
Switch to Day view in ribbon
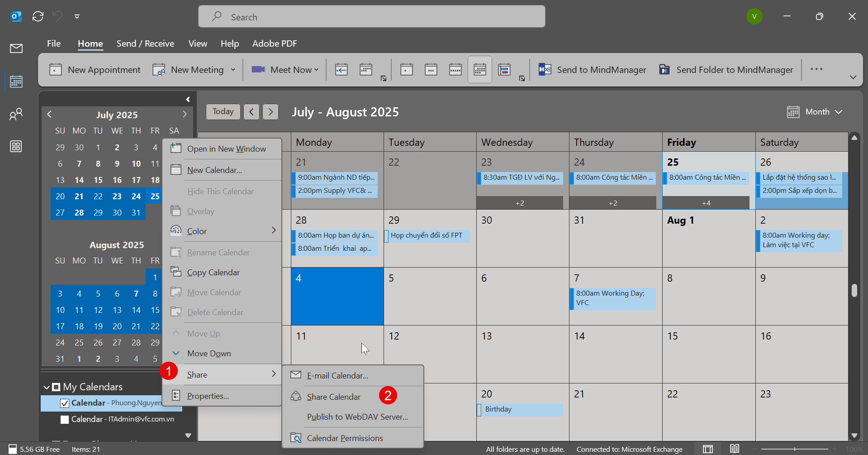(x=406, y=70)
